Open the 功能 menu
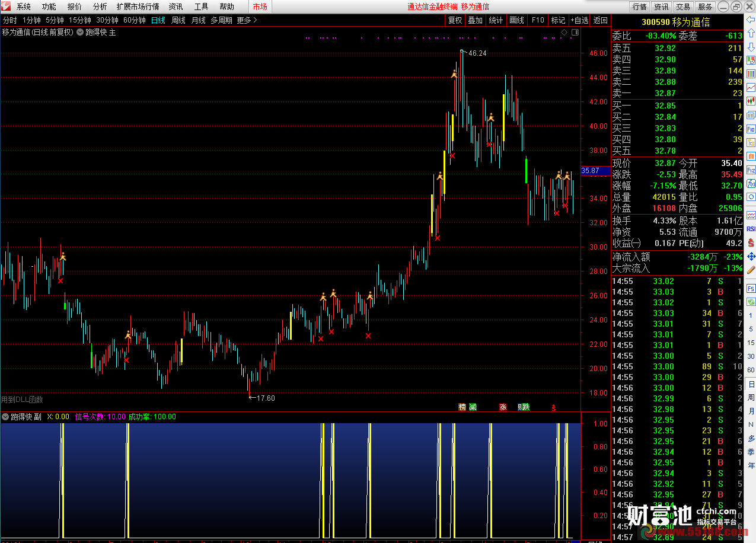The width and height of the screenshot is (756, 543). click(x=49, y=7)
